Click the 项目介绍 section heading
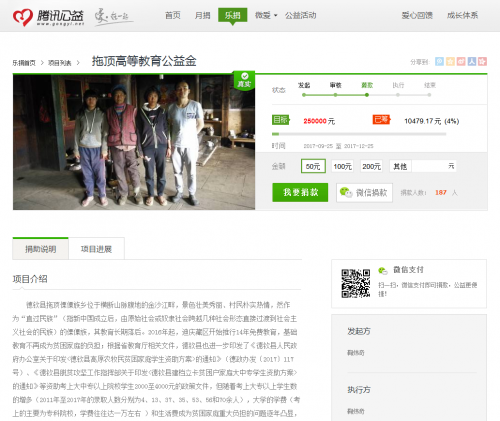 coord(30,279)
